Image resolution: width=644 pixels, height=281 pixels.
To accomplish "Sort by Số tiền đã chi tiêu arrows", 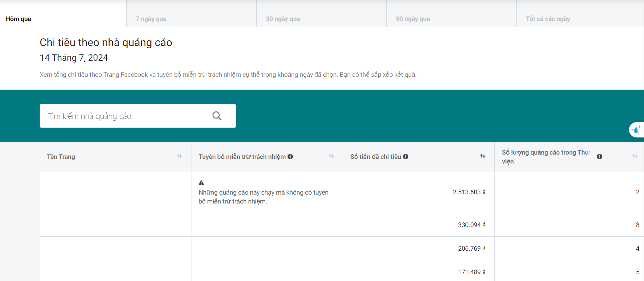I will (x=483, y=156).
